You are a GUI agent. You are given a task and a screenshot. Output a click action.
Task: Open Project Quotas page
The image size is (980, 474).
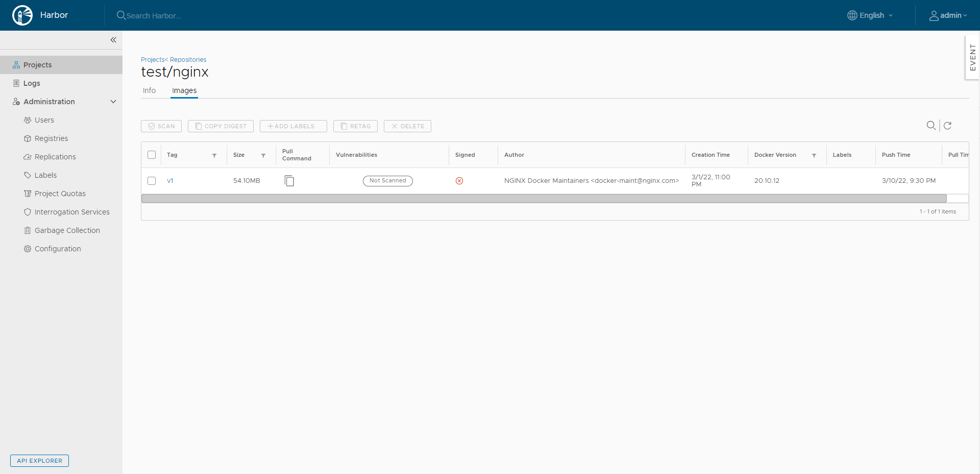61,194
